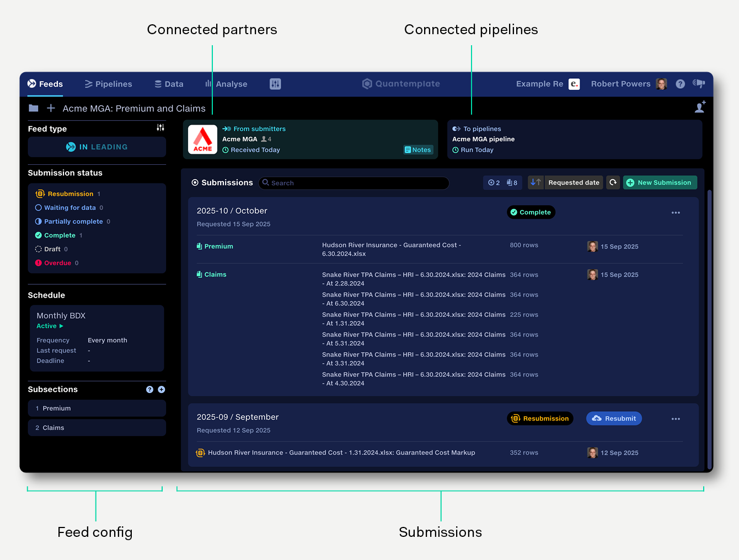This screenshot has width=739, height=560.
Task: Open the Feeds navigation icon
Action: 32,84
